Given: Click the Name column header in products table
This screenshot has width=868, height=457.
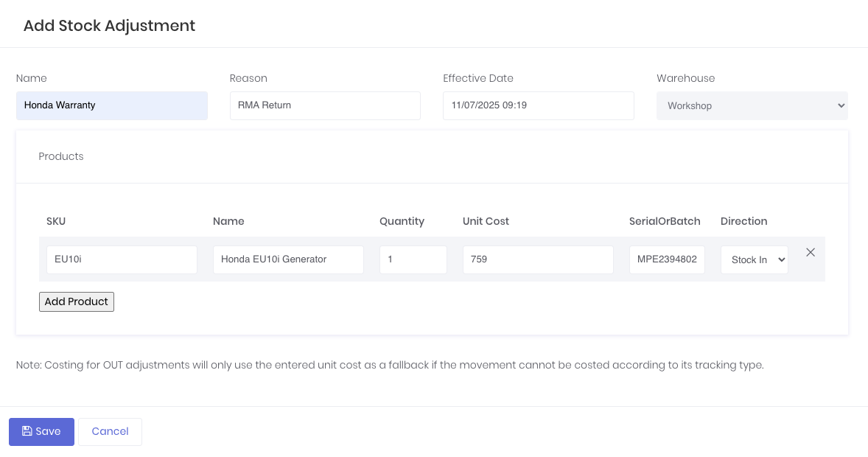Looking at the screenshot, I should pos(228,221).
